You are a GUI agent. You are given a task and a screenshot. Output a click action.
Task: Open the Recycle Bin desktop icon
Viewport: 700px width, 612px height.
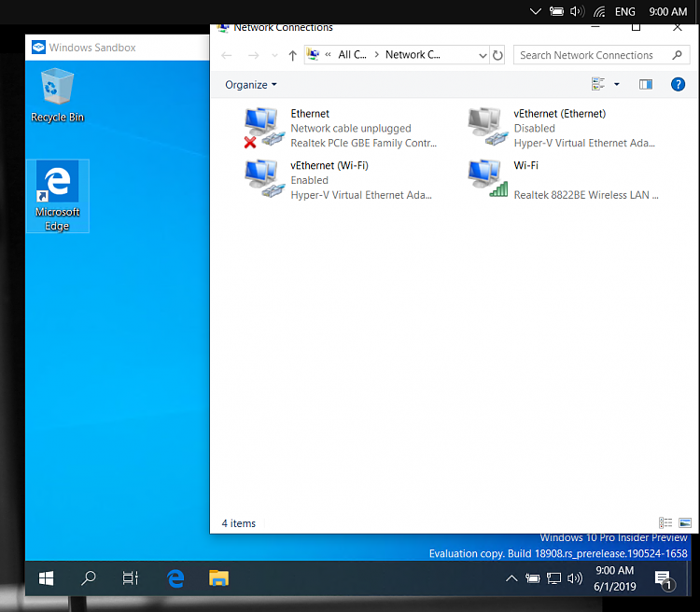point(57,95)
